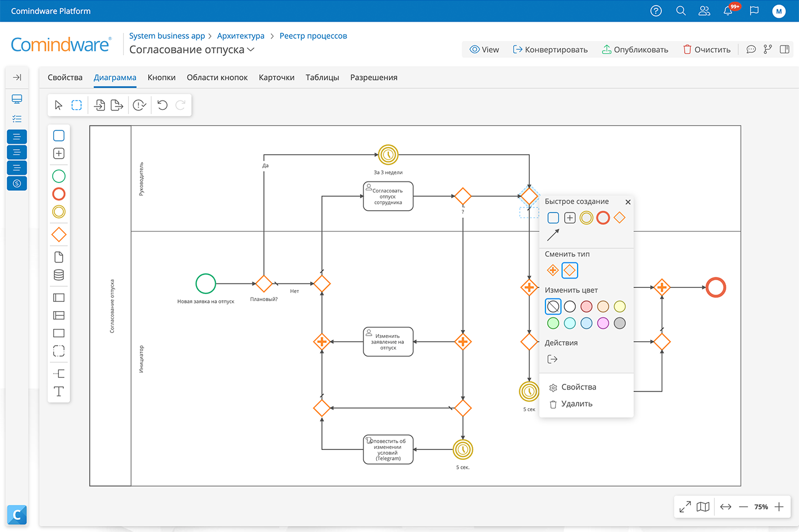Open notifications bell with 99+ badge
This screenshot has height=532, width=799.
729,11
